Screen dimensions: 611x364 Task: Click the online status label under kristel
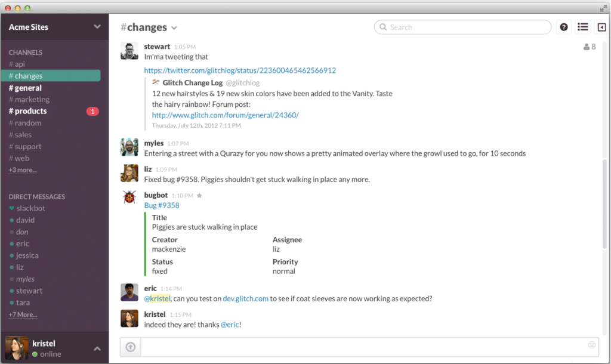(x=50, y=354)
